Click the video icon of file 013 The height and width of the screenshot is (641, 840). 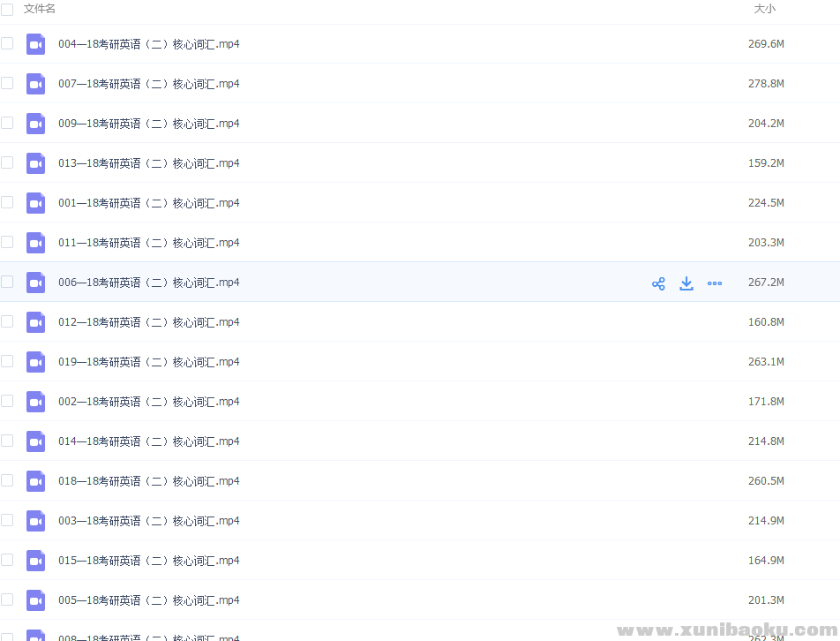click(x=35, y=163)
